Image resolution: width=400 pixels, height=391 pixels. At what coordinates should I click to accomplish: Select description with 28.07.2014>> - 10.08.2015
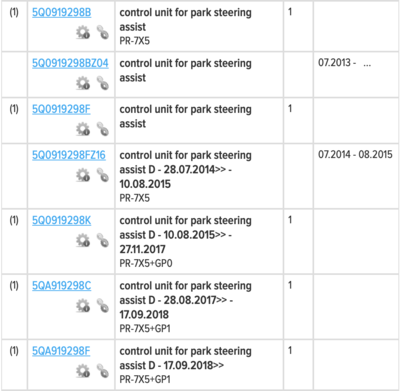[186, 170]
